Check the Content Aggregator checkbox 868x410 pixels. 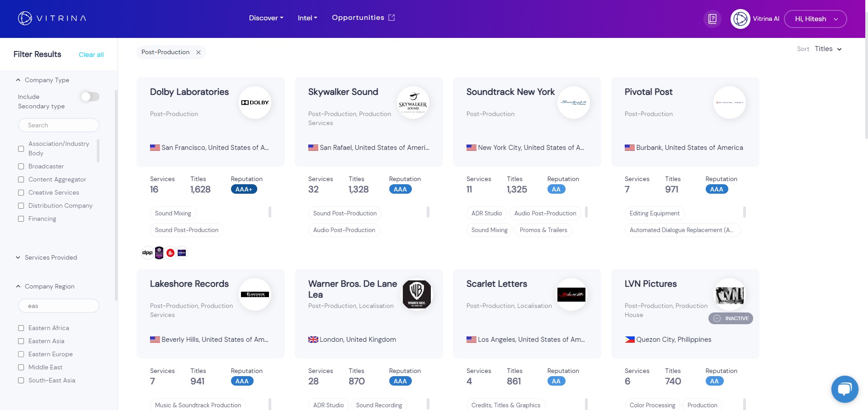coord(21,180)
